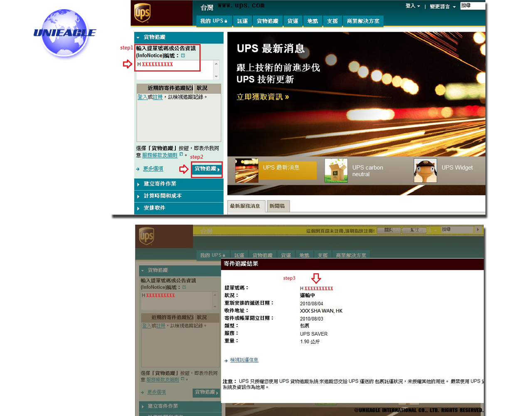Open the 支援 tab in the upper navigation

(332, 21)
